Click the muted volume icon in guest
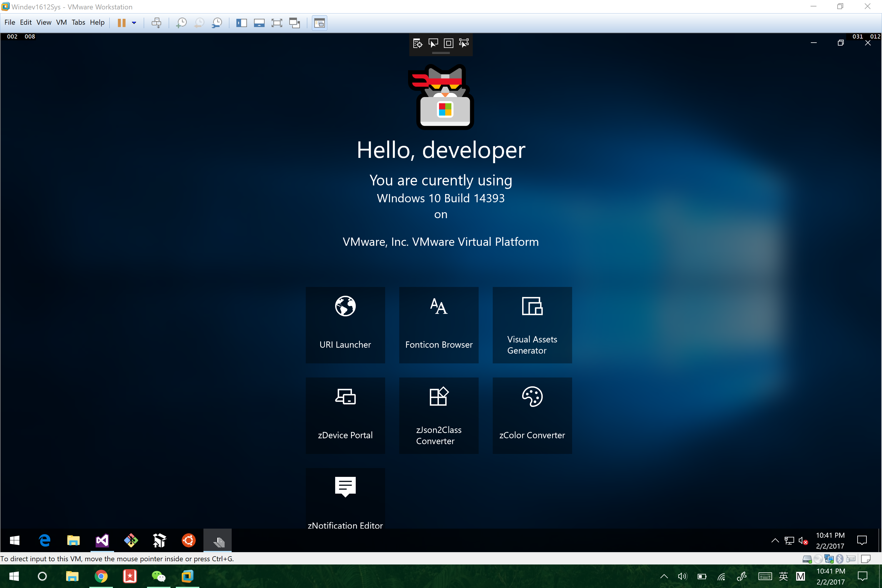 click(x=803, y=540)
